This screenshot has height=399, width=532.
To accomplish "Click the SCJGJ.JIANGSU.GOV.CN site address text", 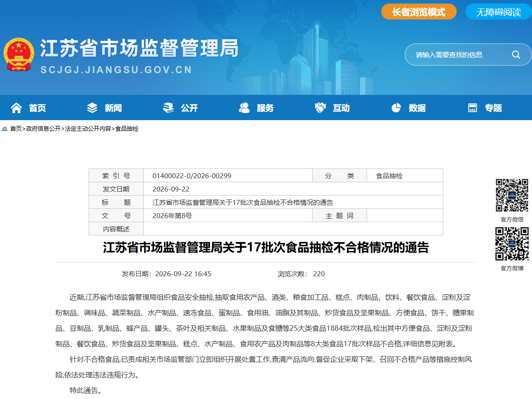I will (x=116, y=70).
